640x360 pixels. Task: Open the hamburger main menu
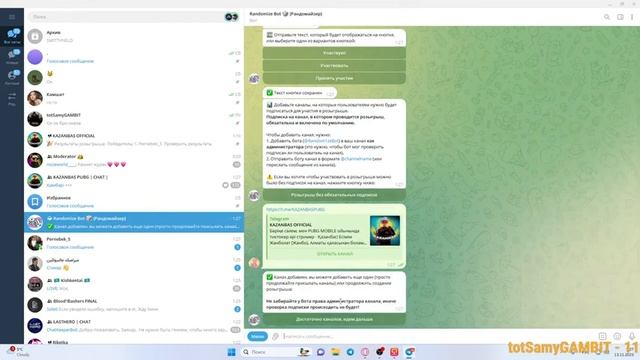(12, 17)
